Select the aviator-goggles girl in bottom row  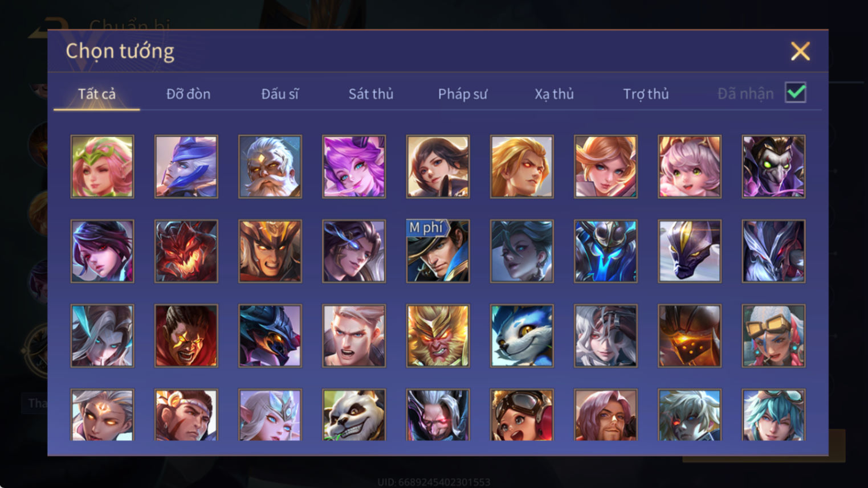click(521, 415)
